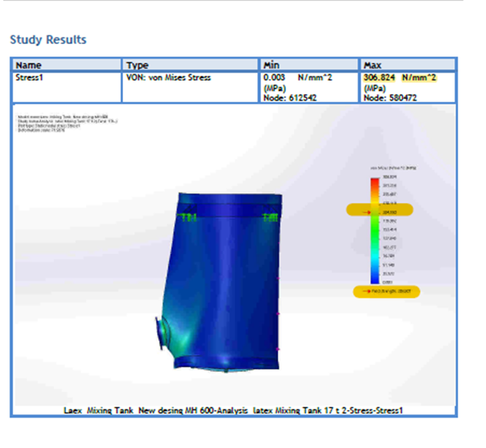This screenshot has height=448, width=486.
Task: Click Node: 580472 in Max cell
Action: [390, 97]
